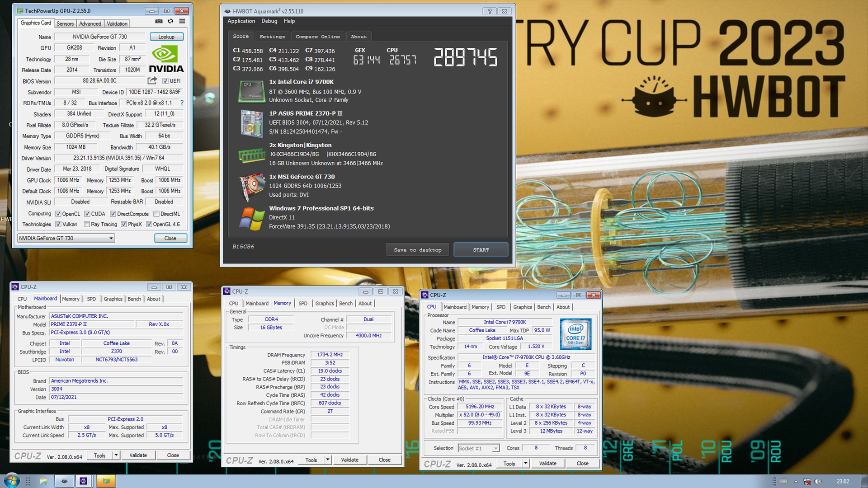868x488 pixels.
Task: Open the Application menu in Aquamark
Action: coord(241,21)
